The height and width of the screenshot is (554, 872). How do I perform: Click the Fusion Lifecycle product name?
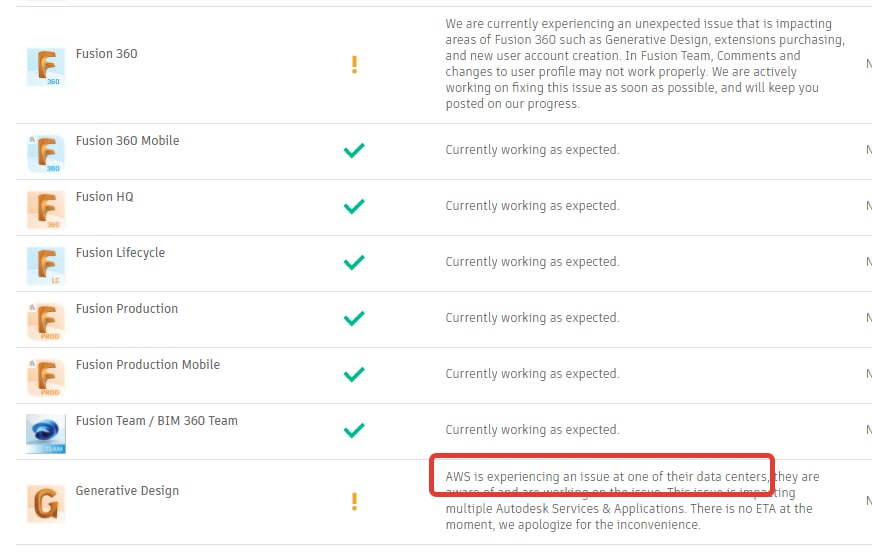tap(120, 253)
